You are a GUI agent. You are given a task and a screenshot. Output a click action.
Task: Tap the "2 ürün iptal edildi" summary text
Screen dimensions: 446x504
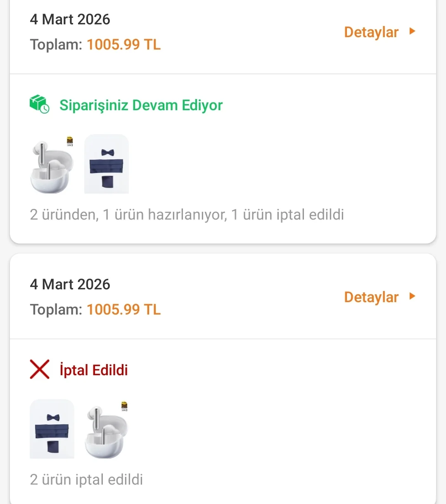(x=86, y=480)
